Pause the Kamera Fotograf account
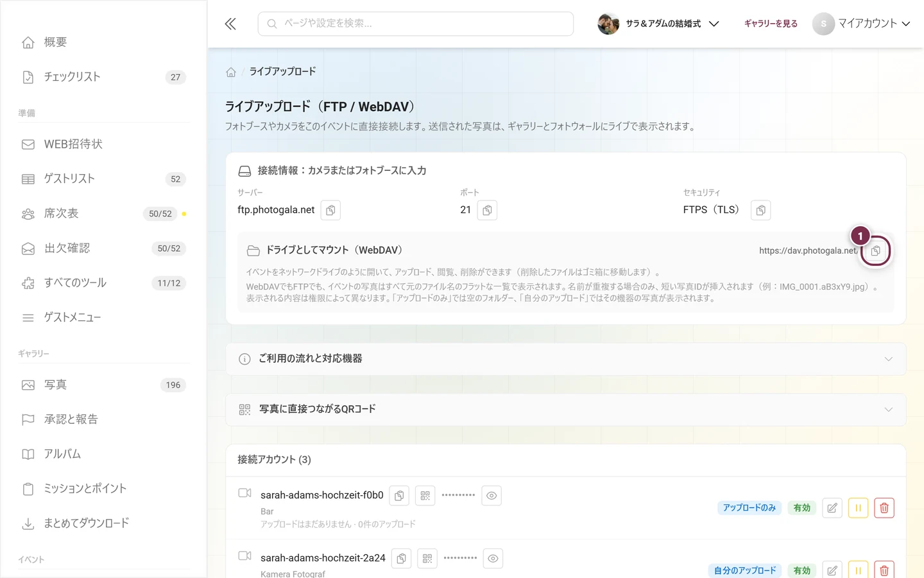 pyautogui.click(x=858, y=570)
